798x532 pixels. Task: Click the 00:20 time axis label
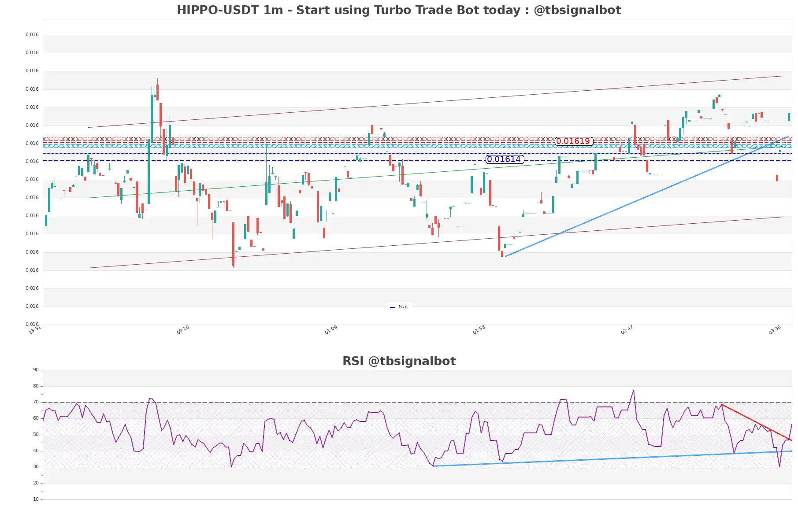click(183, 330)
